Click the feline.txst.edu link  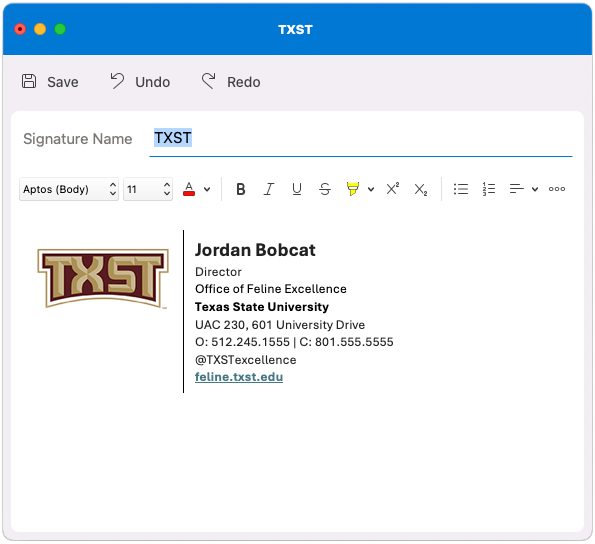pos(239,377)
